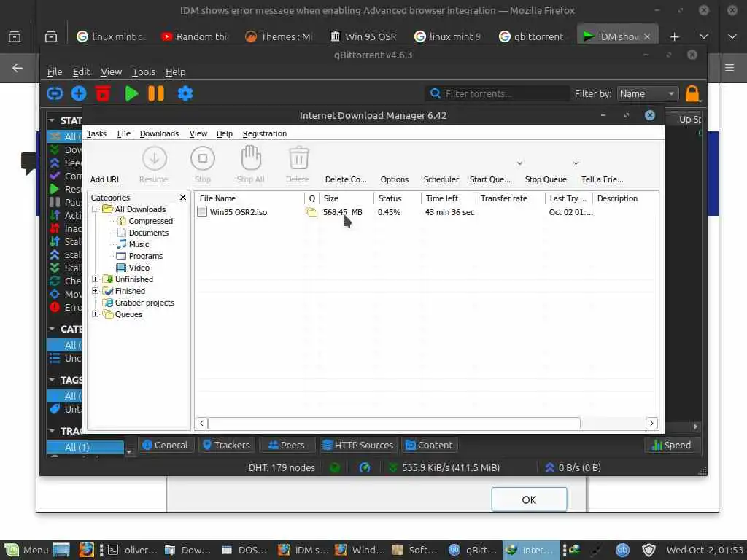Click qBittorrent taskbar entry
The height and width of the screenshot is (560, 747).
click(x=474, y=550)
